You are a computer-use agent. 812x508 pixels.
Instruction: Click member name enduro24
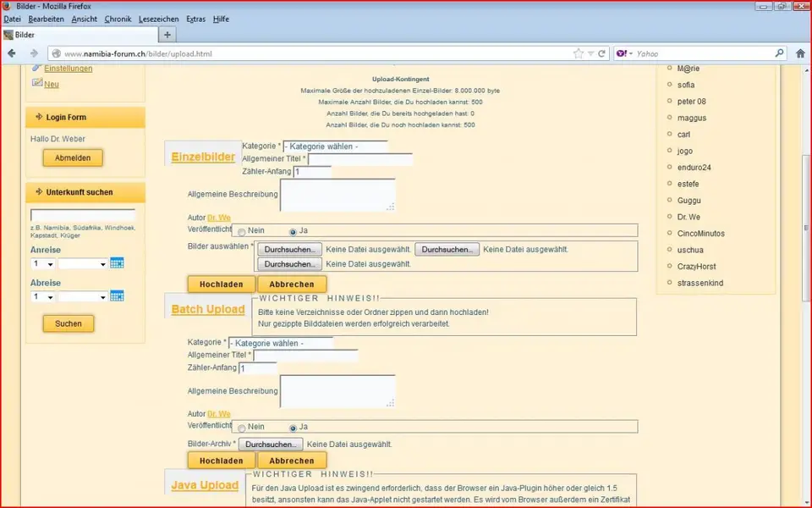694,168
